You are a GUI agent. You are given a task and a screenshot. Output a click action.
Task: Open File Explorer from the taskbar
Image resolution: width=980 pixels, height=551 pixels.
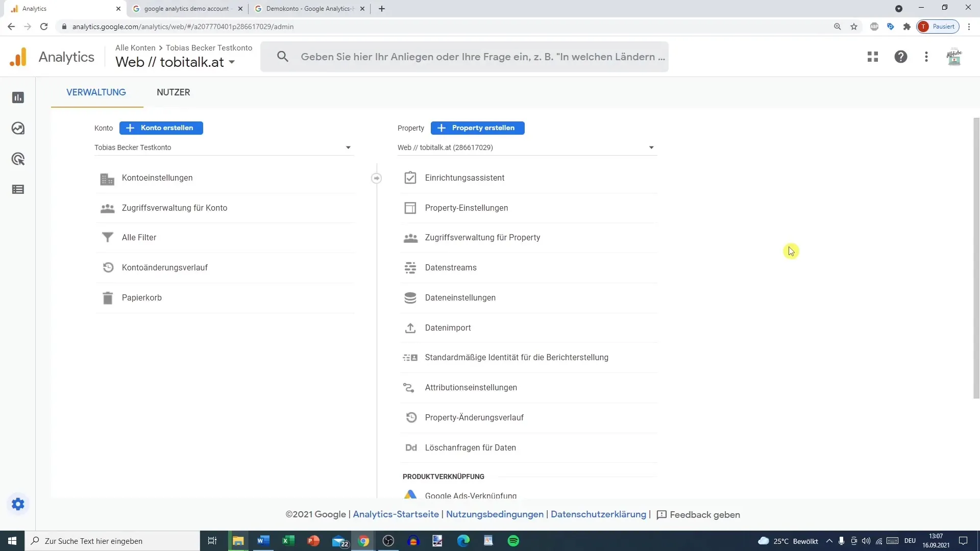(x=238, y=541)
